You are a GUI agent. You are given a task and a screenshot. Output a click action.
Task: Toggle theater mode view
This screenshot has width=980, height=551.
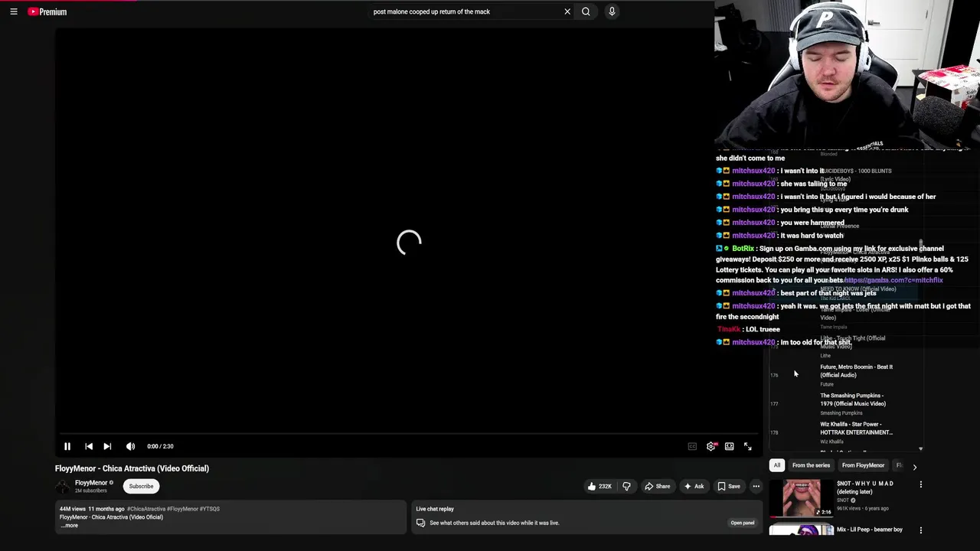[x=730, y=446]
